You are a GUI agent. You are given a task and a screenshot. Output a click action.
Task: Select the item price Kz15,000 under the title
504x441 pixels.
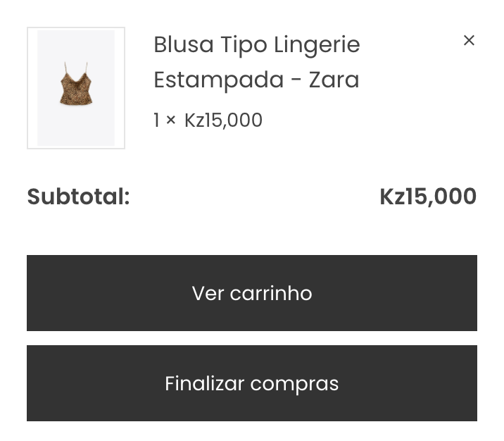click(223, 120)
